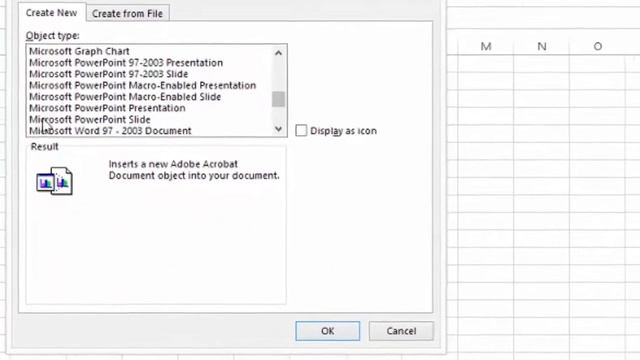
Task: Click the object type list scrollbar thumb
Action: [278, 99]
